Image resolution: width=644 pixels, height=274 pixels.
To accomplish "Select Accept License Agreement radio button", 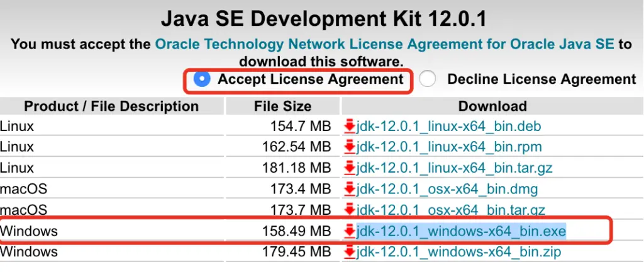I will (x=202, y=79).
